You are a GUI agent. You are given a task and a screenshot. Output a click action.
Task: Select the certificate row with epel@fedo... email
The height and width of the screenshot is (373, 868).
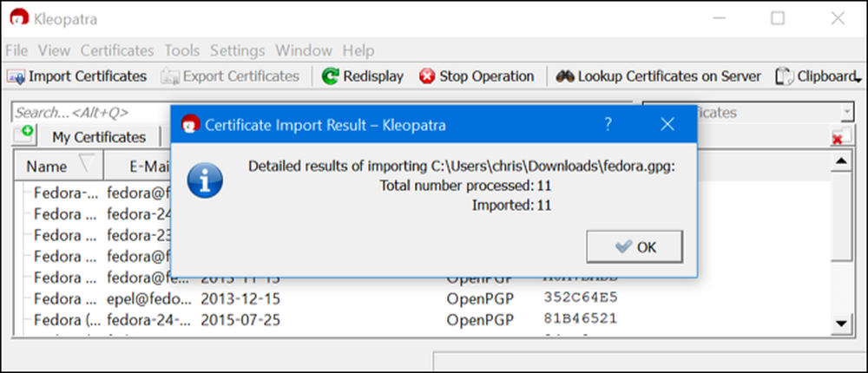pos(422,298)
